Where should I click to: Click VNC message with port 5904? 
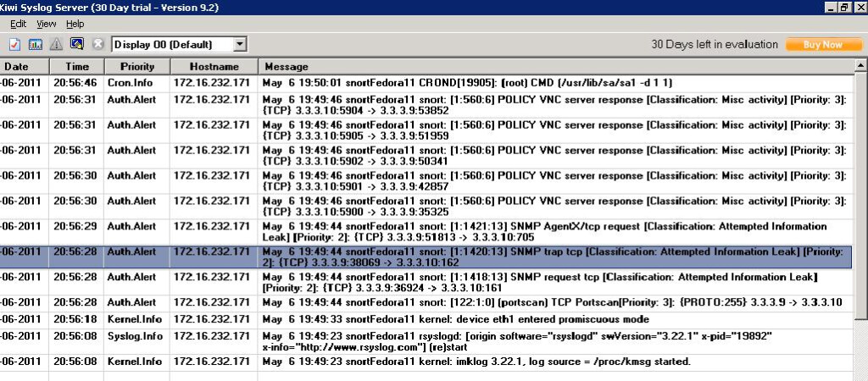[556, 105]
